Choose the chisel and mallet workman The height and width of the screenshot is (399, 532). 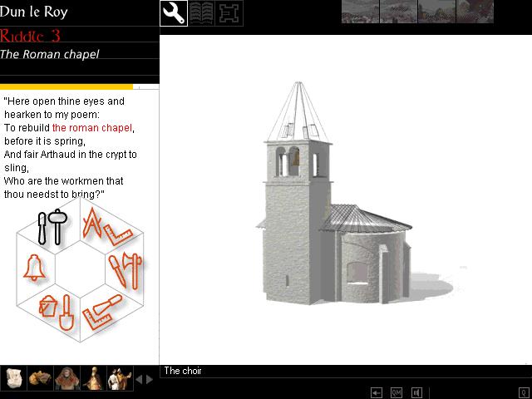(x=52, y=227)
